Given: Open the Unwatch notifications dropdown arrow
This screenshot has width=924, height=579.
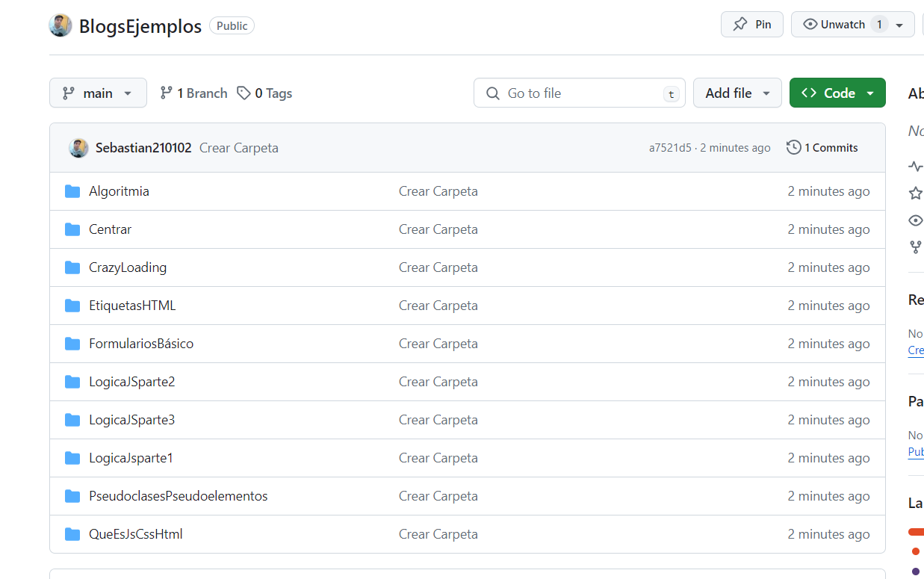Looking at the screenshot, I should point(899,25).
